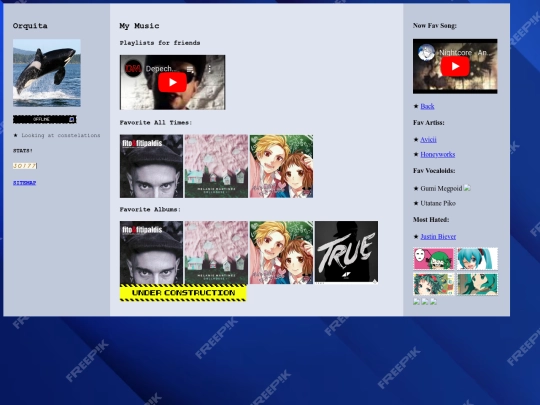Screen dimensions: 540x405
Task: Click the Nightcore channel avatar icon
Action: 426,53
